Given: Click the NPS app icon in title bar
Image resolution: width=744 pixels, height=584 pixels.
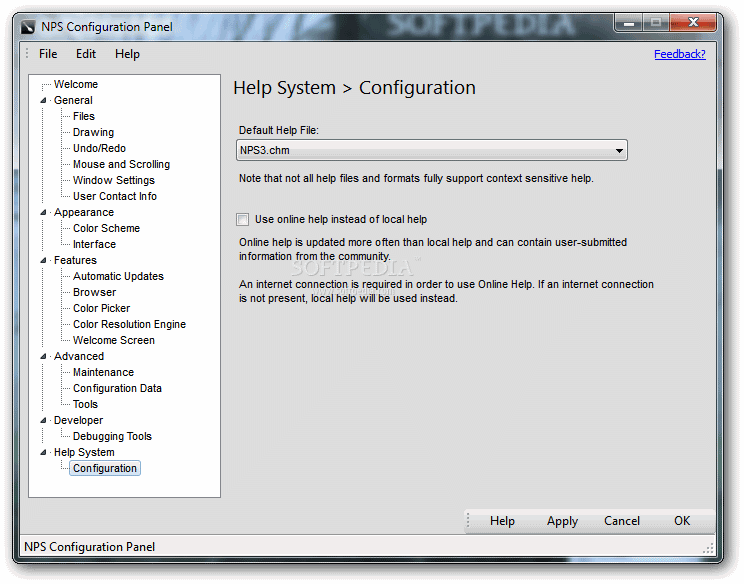Looking at the screenshot, I should click(28, 27).
